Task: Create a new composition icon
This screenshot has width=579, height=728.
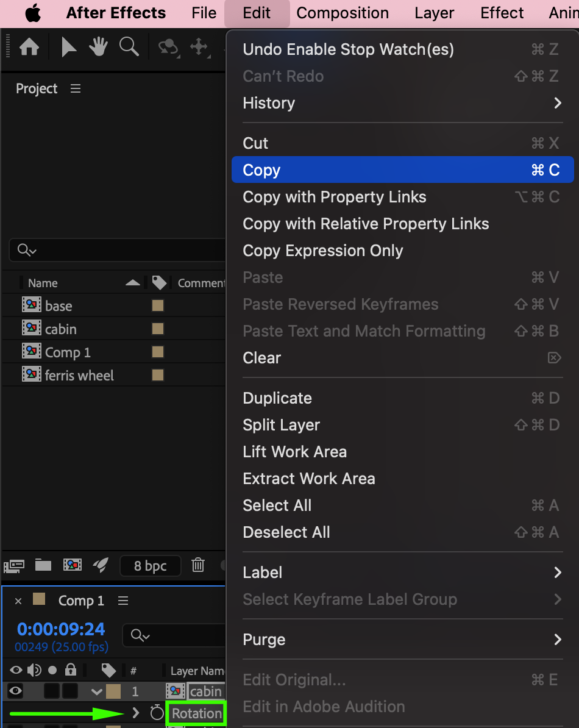Action: pos(73,565)
